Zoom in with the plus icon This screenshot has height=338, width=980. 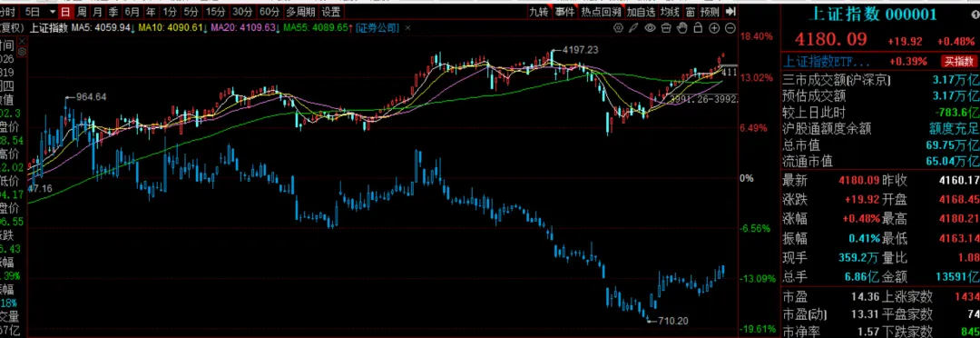pyautogui.click(x=715, y=28)
